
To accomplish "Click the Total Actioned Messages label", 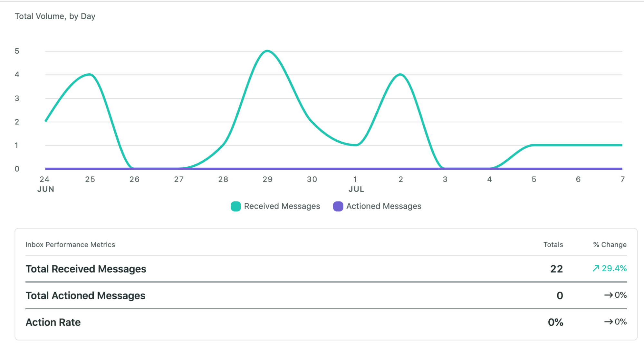I will [85, 295].
